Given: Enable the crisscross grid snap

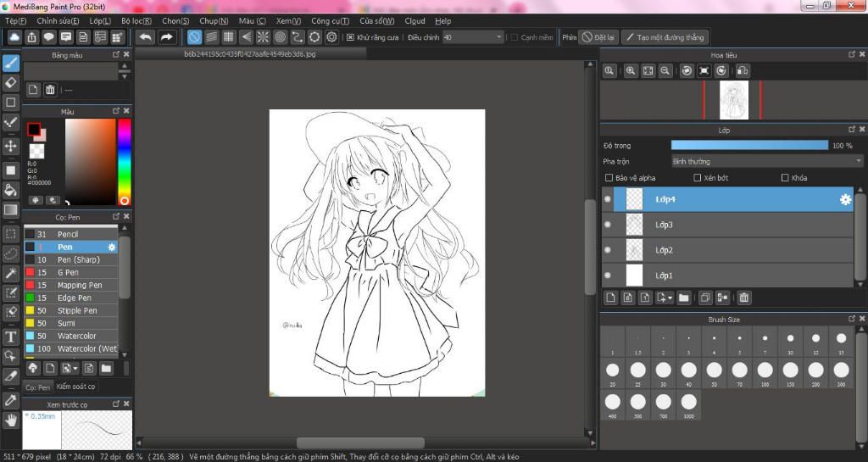Looking at the screenshot, I should (x=229, y=37).
